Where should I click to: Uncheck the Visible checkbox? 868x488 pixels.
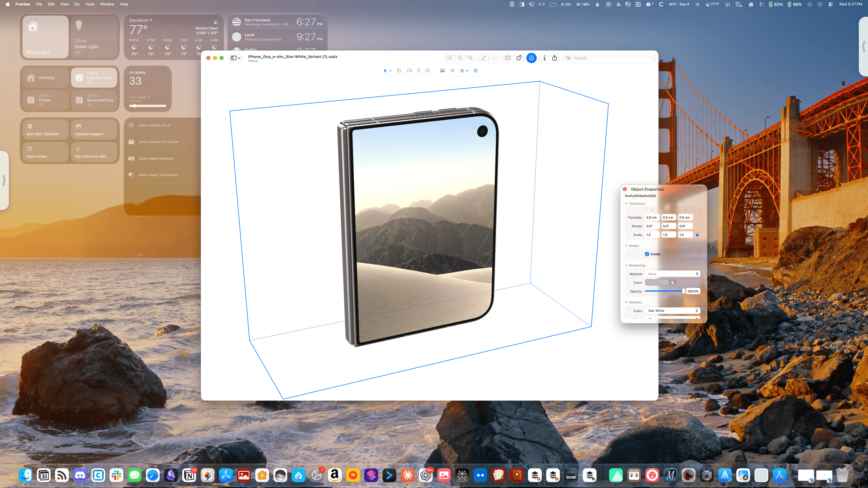coord(647,254)
